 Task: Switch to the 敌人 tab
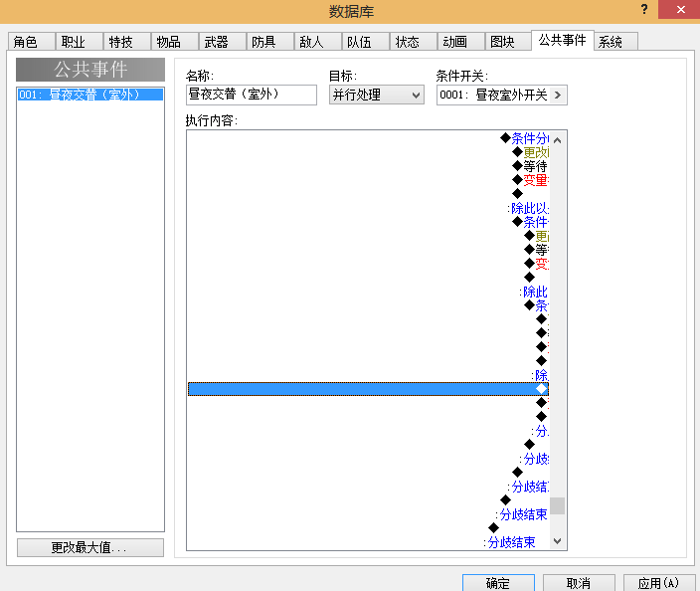point(318,42)
